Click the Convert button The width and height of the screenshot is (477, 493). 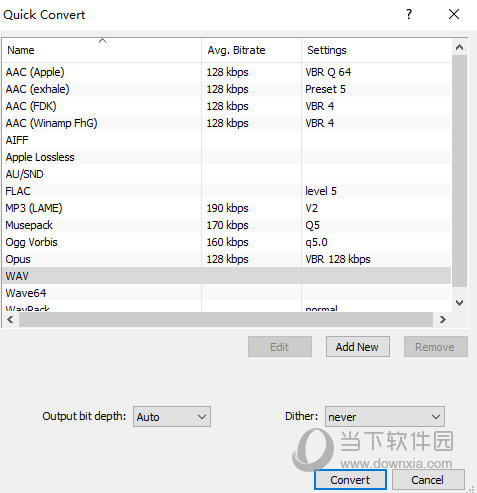tap(350, 480)
